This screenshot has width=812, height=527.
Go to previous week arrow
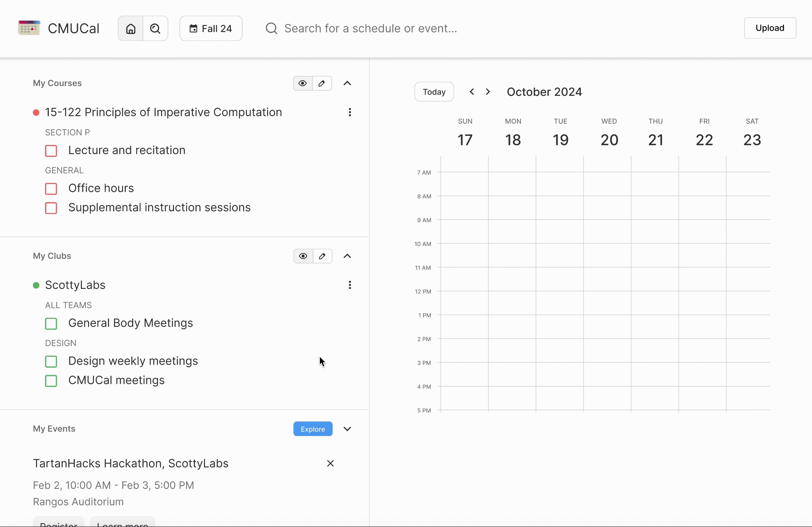472,92
